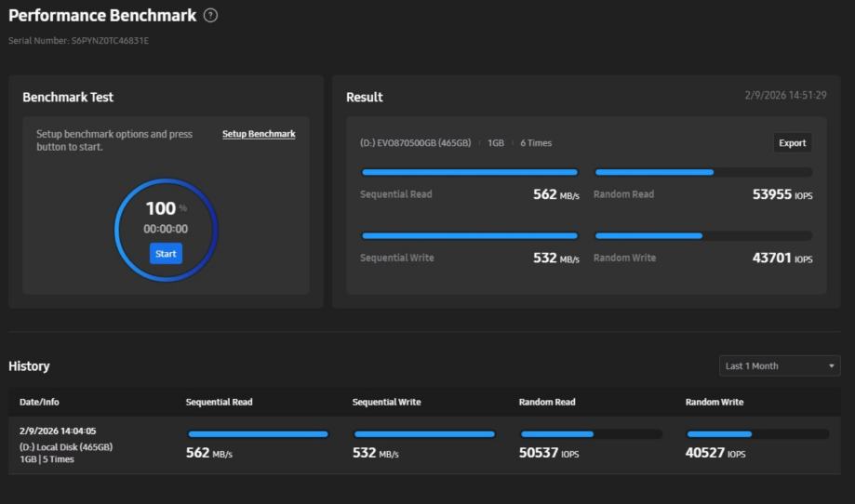The width and height of the screenshot is (855, 504).
Task: Sort history by Random Write header
Action: pos(715,403)
